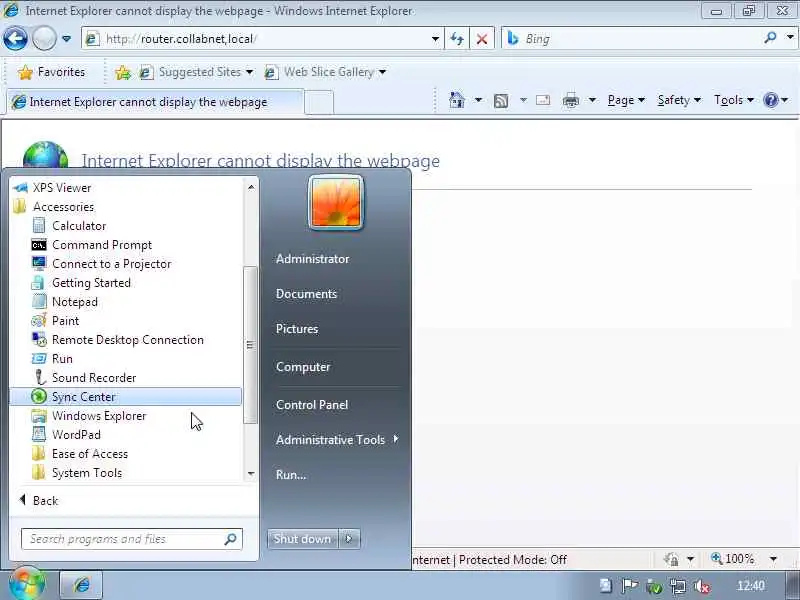Click the Read Mail icon
Image resolution: width=800 pixels, height=600 pixels.
[543, 100]
